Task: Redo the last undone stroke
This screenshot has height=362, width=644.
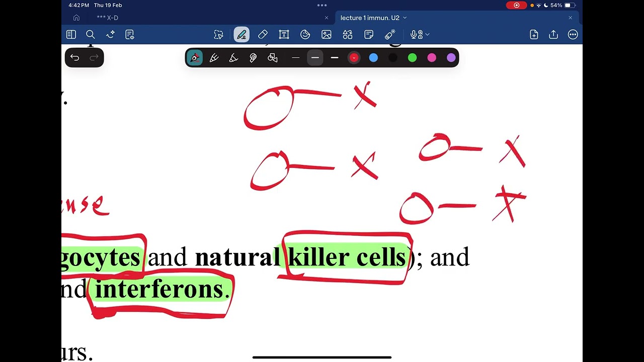Action: click(x=94, y=58)
